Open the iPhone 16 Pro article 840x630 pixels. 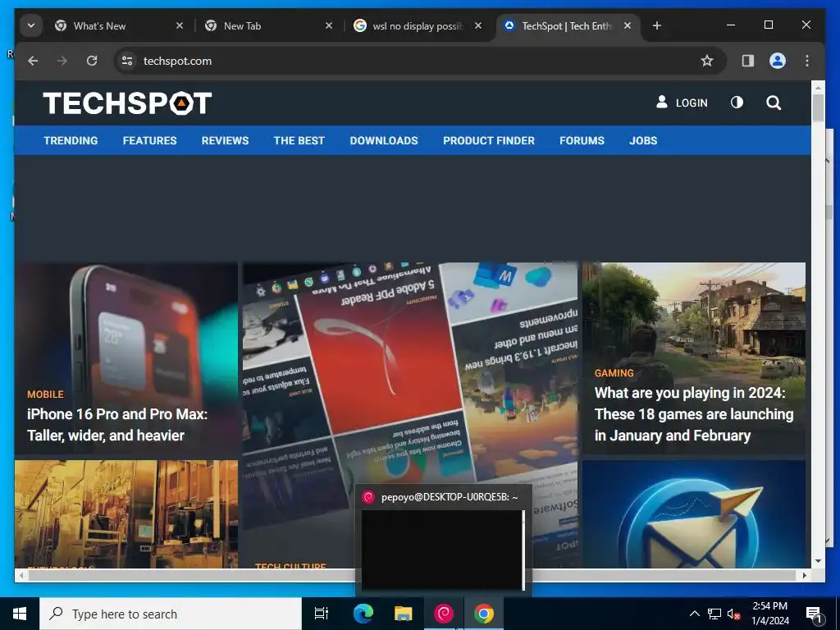point(116,424)
